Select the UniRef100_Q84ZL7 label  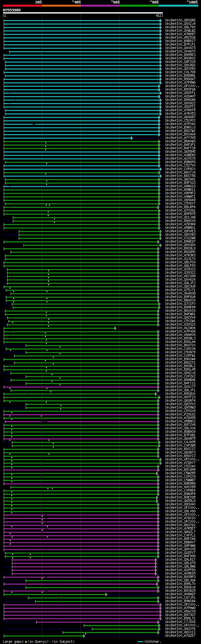coord(180,532)
